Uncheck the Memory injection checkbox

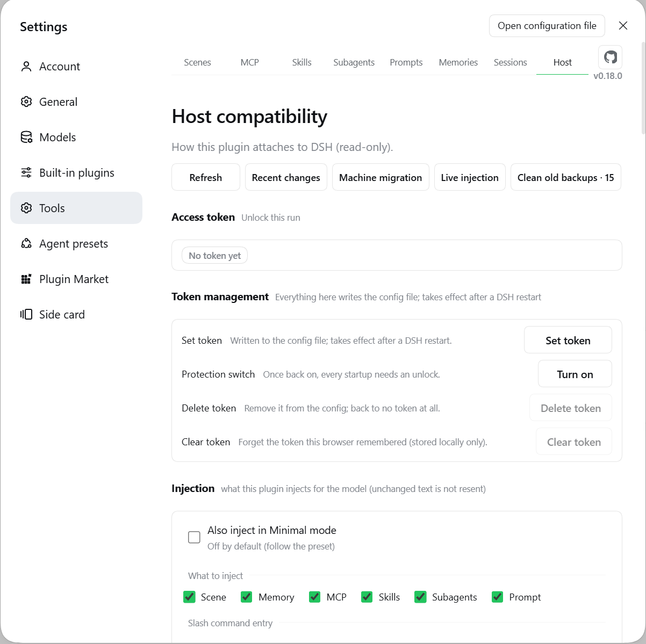pyautogui.click(x=247, y=597)
